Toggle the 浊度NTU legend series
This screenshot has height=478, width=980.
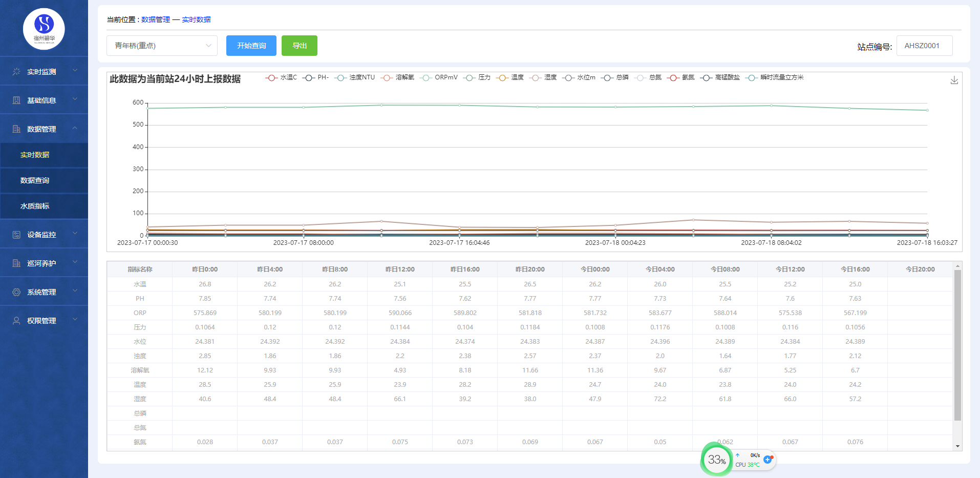pyautogui.click(x=354, y=77)
